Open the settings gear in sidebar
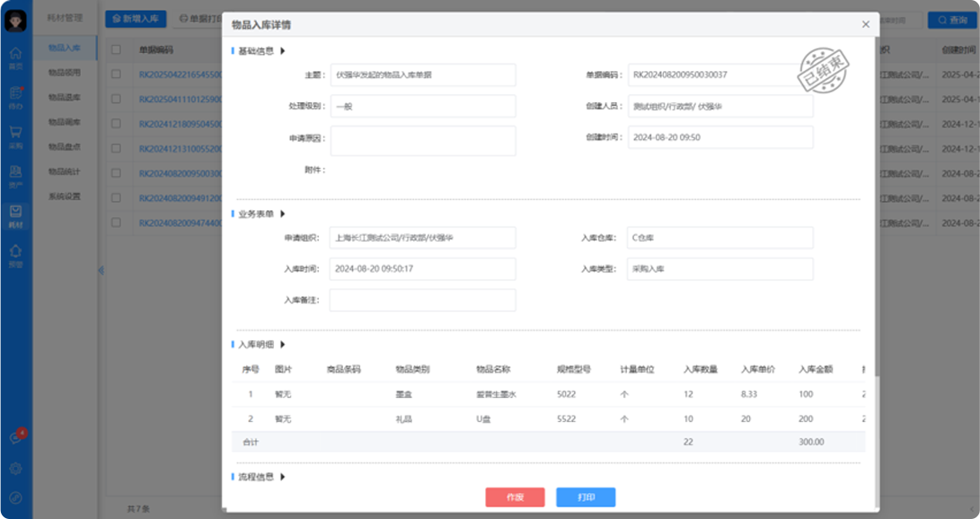This screenshot has width=980, height=519. [15, 468]
